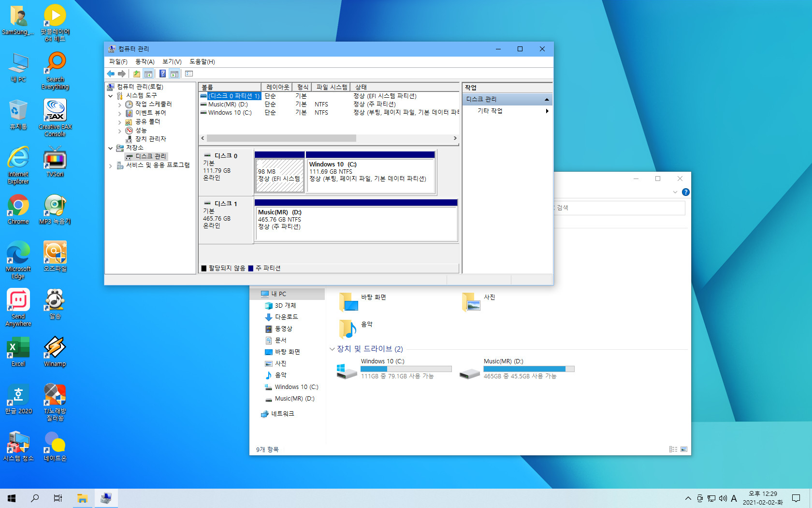This screenshot has height=508, width=812.
Task: Select 디스크 관리 tree item
Action: tap(146, 156)
